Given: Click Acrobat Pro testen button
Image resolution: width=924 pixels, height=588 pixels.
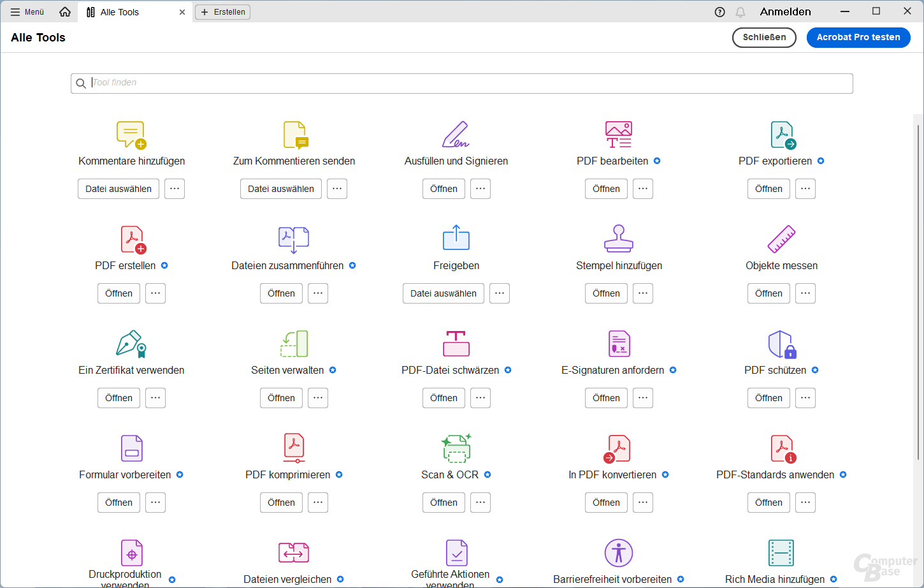Looking at the screenshot, I should (x=858, y=38).
